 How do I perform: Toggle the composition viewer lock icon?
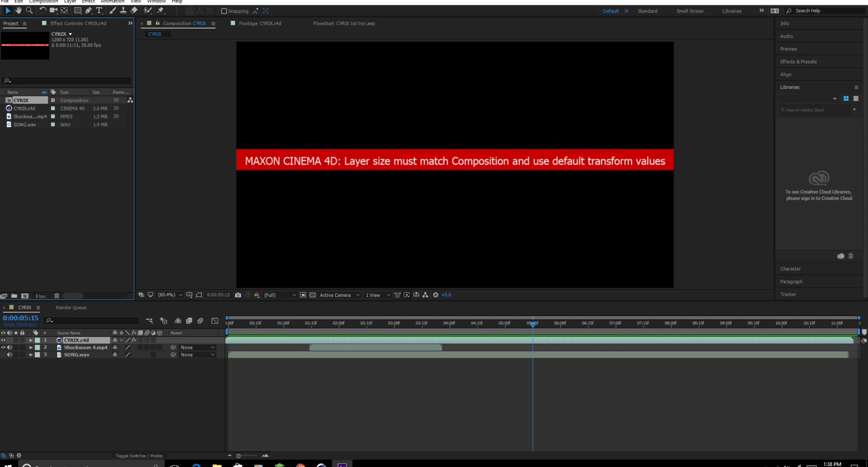pyautogui.click(x=158, y=23)
